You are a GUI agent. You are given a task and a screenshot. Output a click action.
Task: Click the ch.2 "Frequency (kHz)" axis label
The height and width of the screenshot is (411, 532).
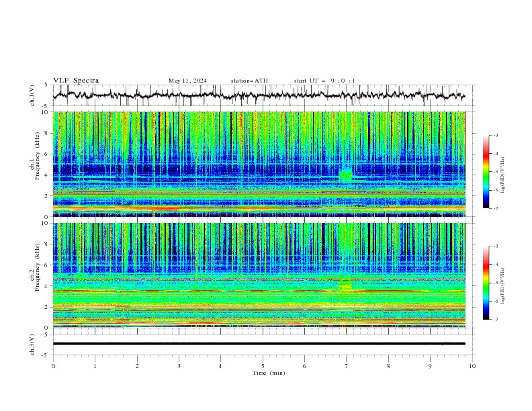[x=37, y=267]
